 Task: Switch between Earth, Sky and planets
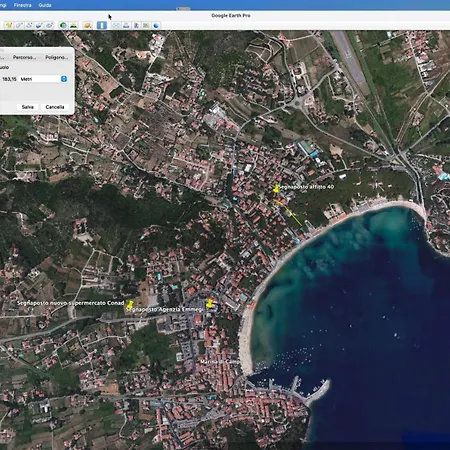(88, 25)
